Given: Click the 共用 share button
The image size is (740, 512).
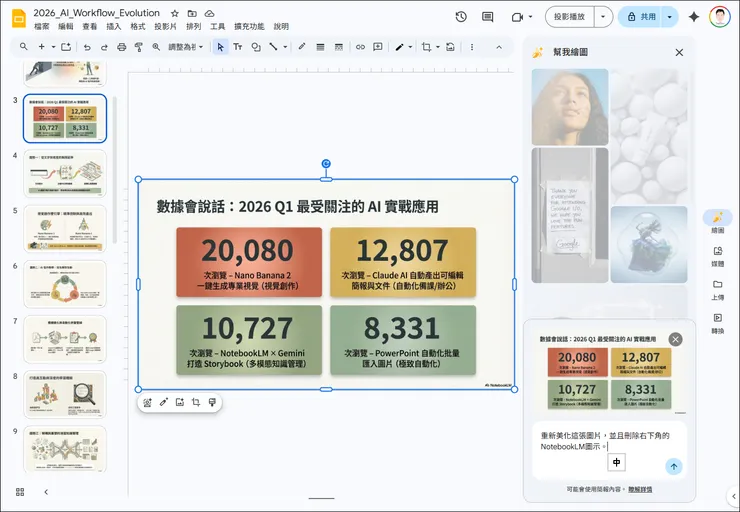Looking at the screenshot, I should coord(640,17).
